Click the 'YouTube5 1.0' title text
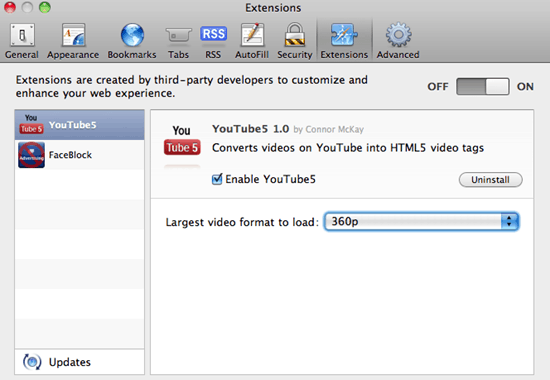Viewport: 550px width, 380px height. [x=250, y=129]
